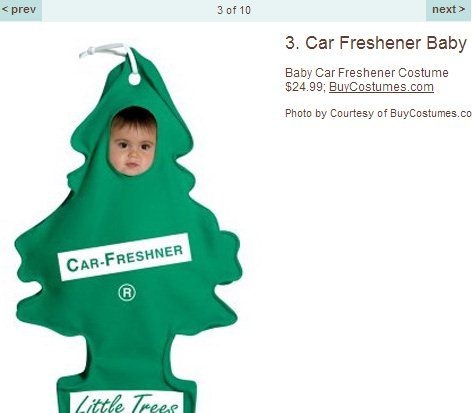472x413 pixels.
Task: Click the $24.99 price text
Action: 305,87
